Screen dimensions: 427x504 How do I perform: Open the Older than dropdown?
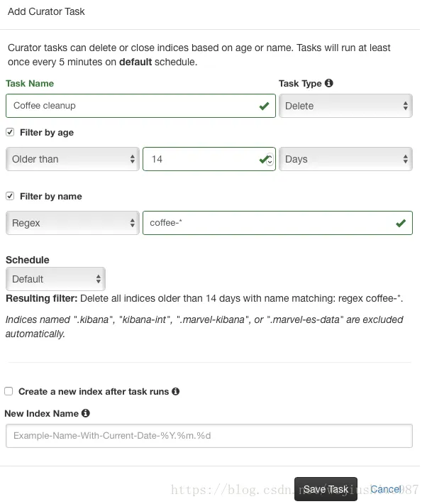pos(72,159)
